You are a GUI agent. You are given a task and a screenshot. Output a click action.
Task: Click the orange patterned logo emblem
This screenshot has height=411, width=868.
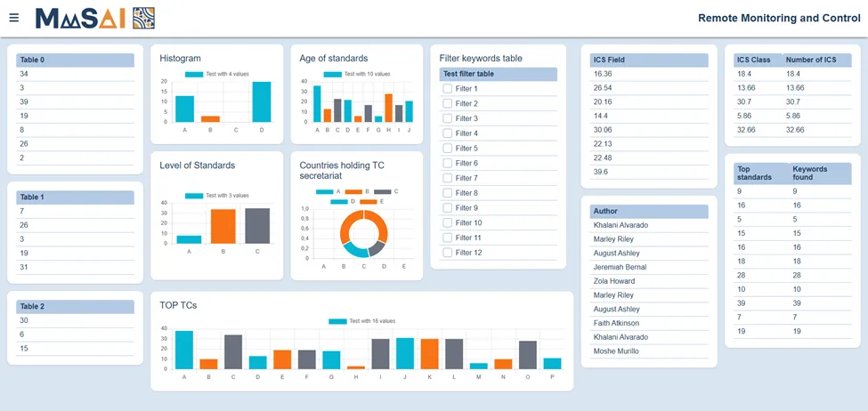click(144, 19)
